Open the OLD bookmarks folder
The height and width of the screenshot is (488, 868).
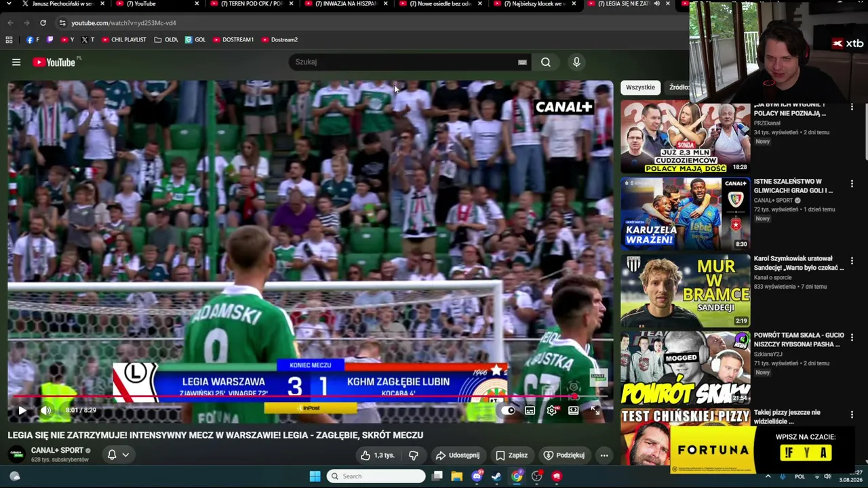point(166,40)
